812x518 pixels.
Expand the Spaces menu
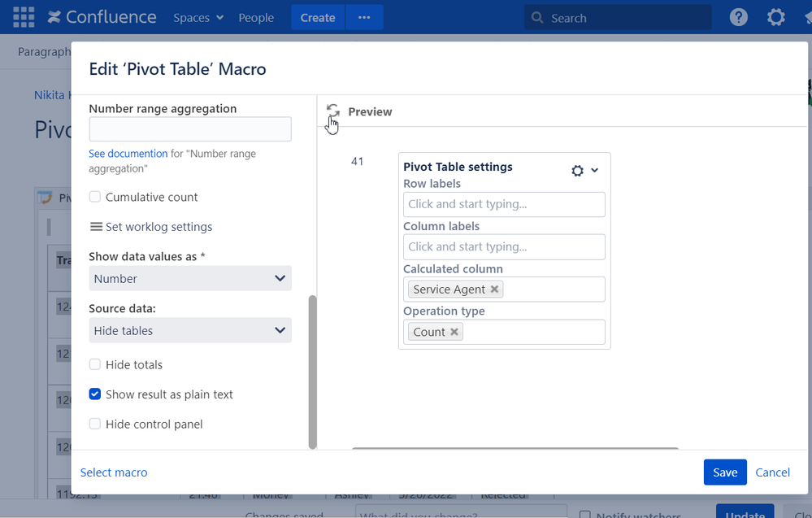point(198,18)
